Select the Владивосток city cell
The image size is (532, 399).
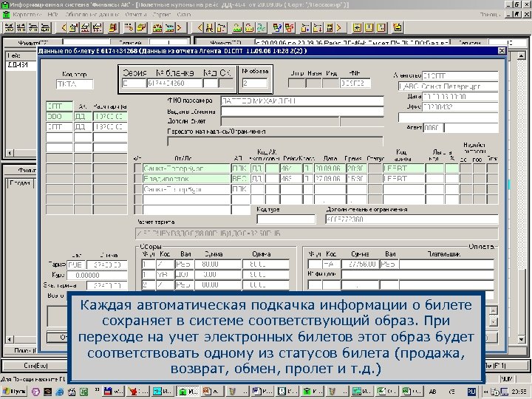click(x=186, y=179)
